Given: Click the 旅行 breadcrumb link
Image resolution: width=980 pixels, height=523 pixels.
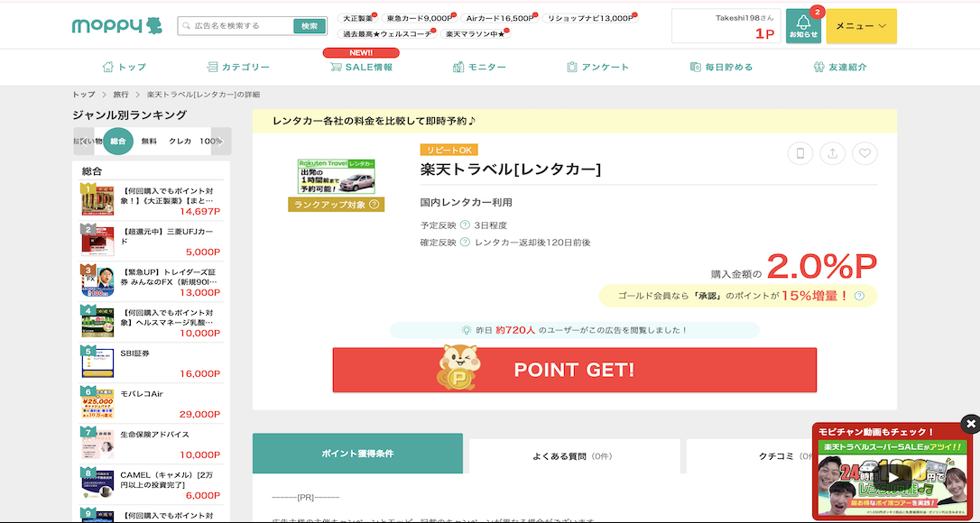Looking at the screenshot, I should 121,95.
